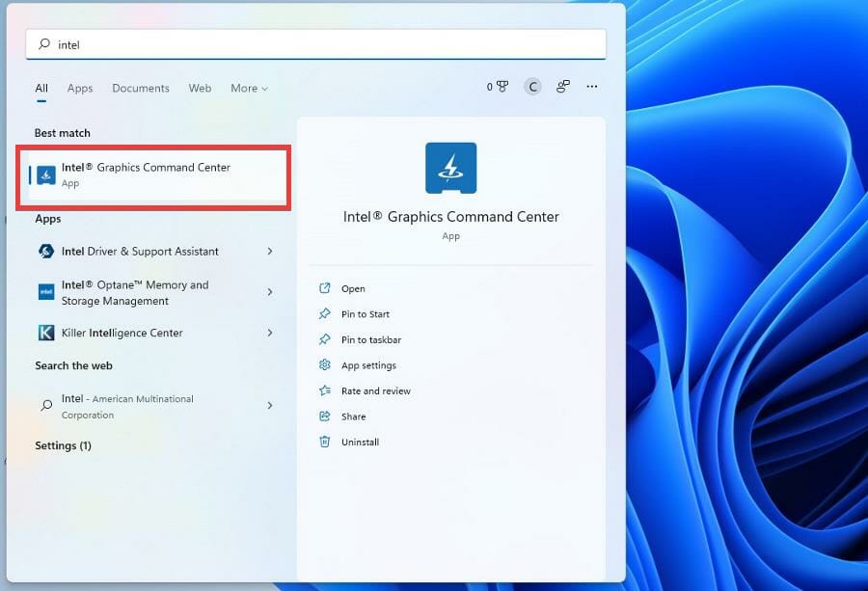Click the Rate and review star icon
Screen dimensions: 868x591
(x=324, y=390)
